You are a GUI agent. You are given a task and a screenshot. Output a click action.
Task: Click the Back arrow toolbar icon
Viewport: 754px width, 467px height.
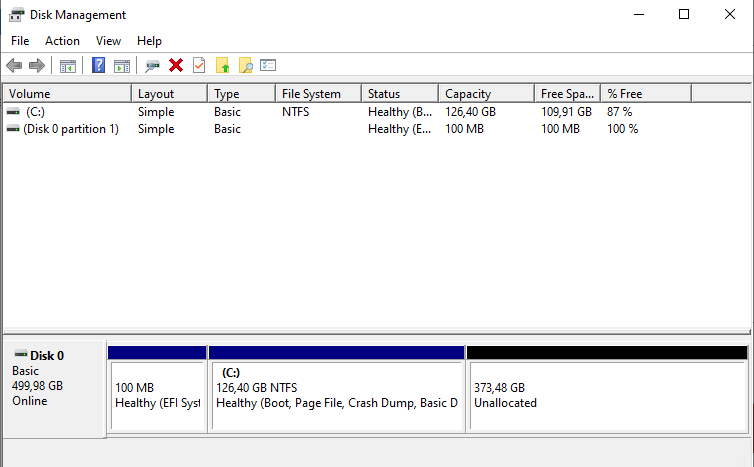click(14, 66)
